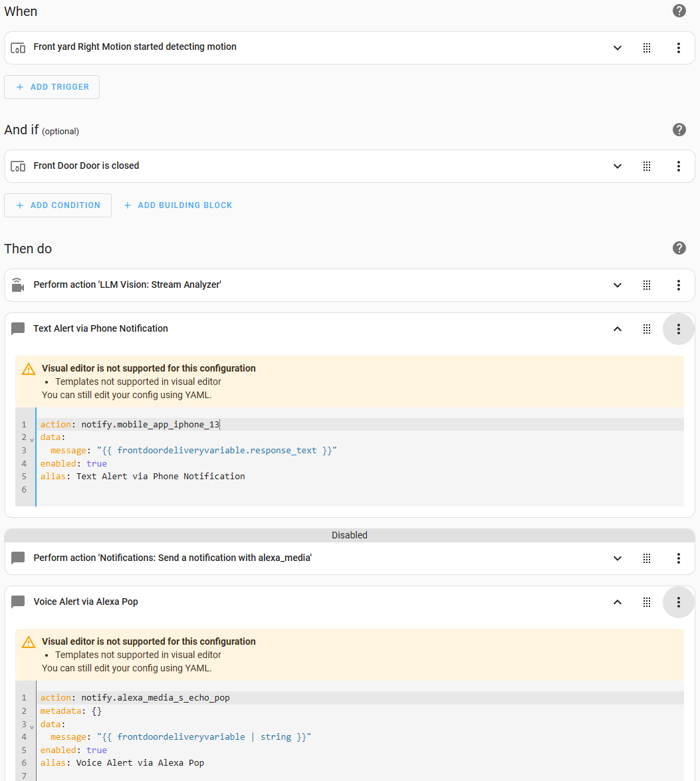Screen dimensions: 700x781
Task: Click the grid icon on the Front Door condition
Action: pyautogui.click(x=647, y=166)
